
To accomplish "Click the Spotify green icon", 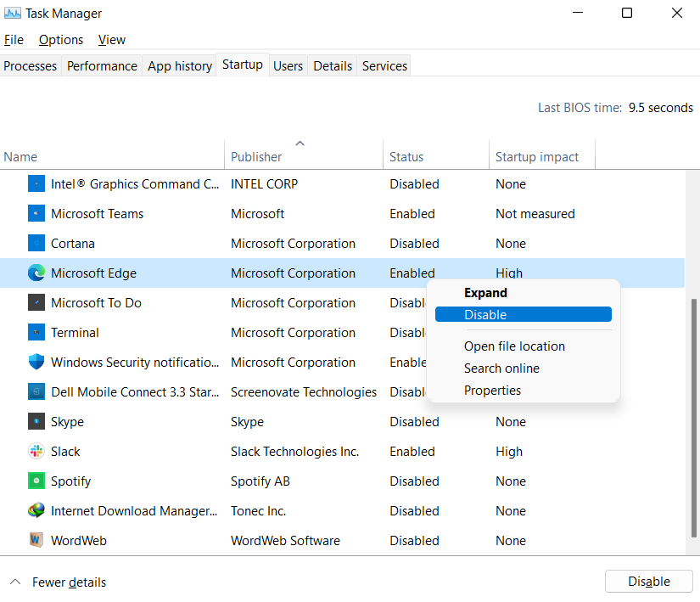I will point(36,481).
